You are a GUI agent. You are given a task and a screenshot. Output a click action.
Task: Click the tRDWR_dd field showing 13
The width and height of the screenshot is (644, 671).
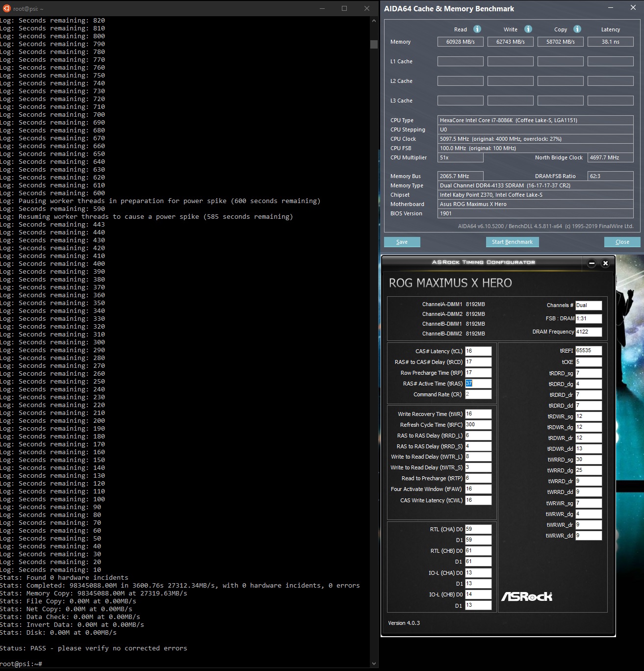[x=589, y=449]
